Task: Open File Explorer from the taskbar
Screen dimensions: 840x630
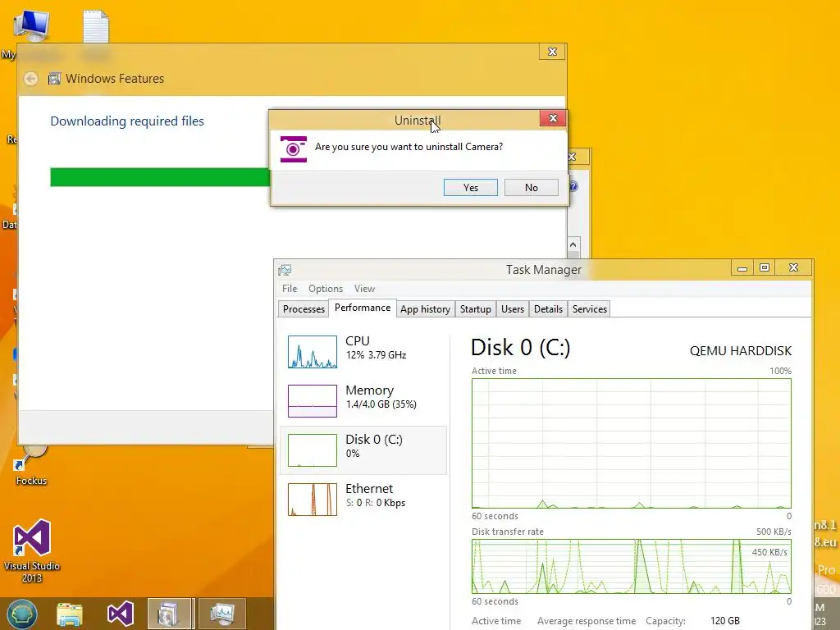Action: tap(70, 614)
